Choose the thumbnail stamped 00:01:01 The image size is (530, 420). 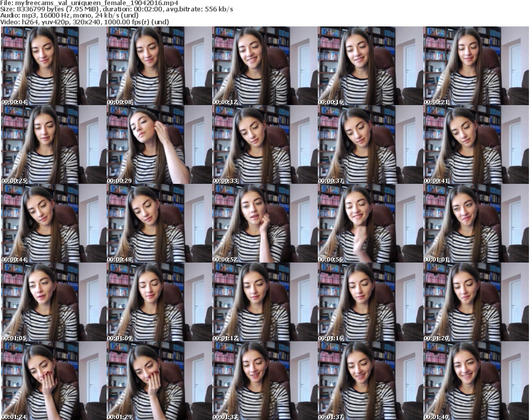click(476, 224)
